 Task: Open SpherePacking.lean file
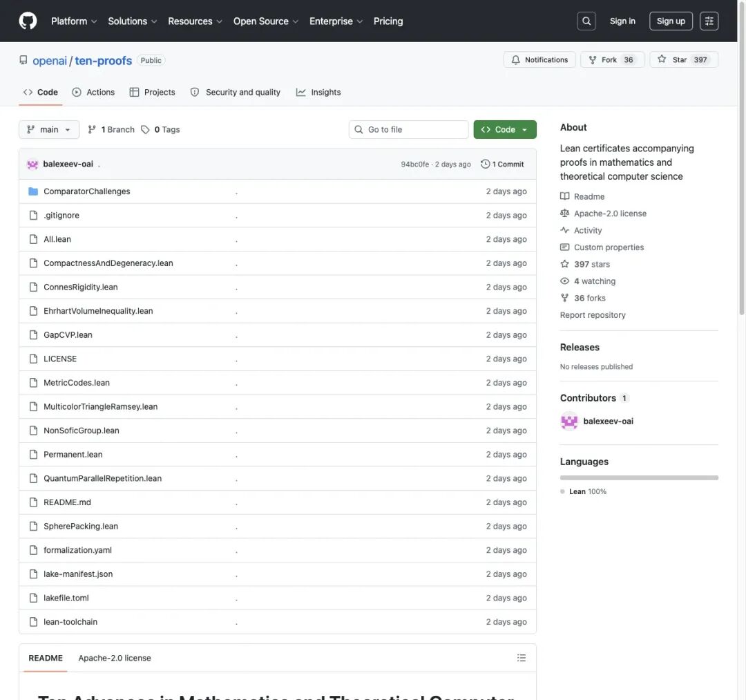coord(80,526)
